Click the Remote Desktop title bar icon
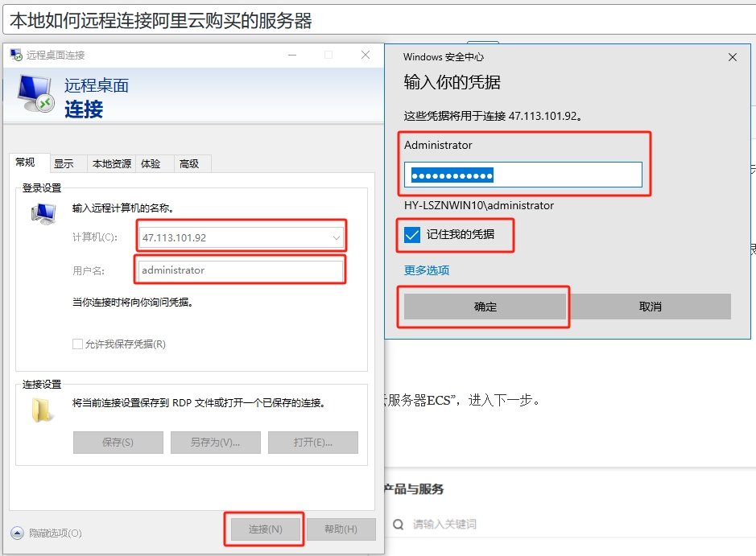Image resolution: width=756 pixels, height=556 pixels. (16, 55)
